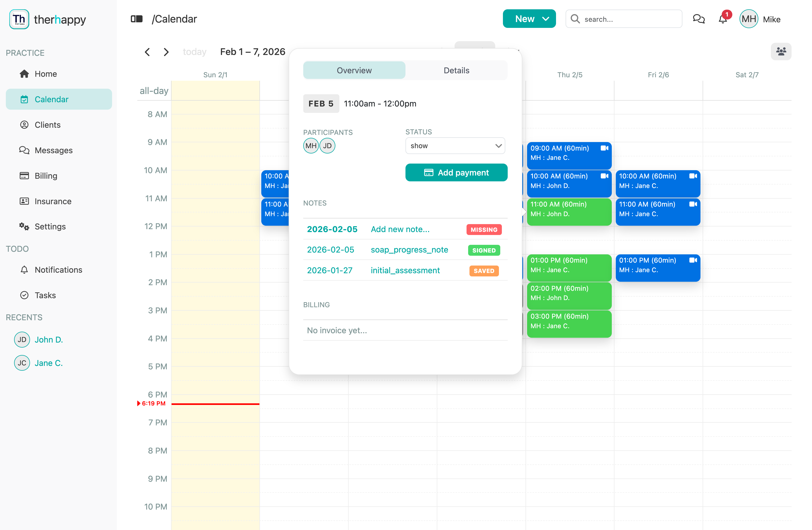
Task: Expand the New button dropdown arrow
Action: click(x=546, y=19)
